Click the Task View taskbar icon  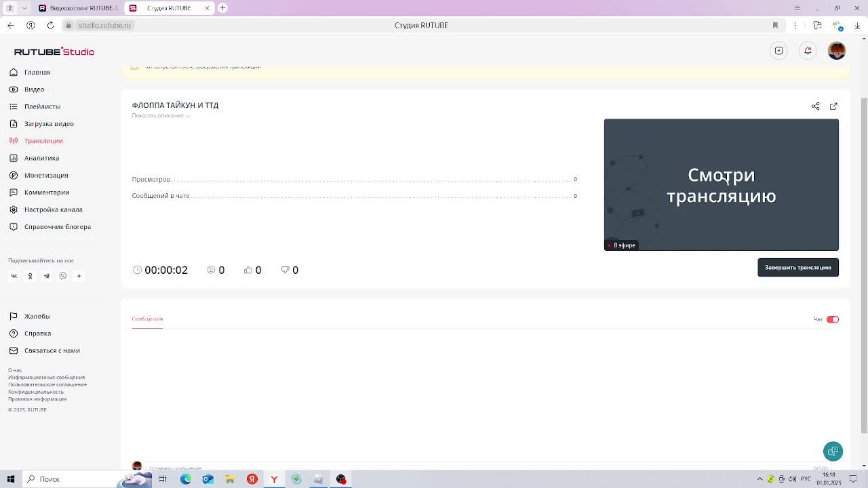click(163, 479)
